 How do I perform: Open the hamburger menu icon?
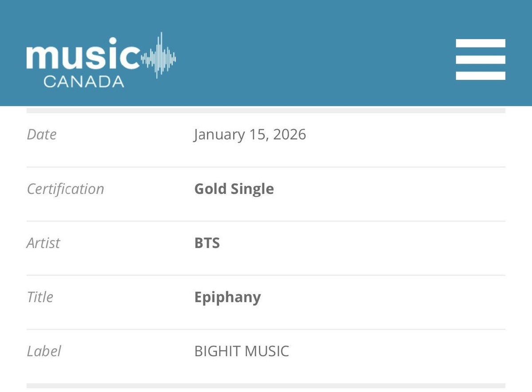click(x=481, y=59)
